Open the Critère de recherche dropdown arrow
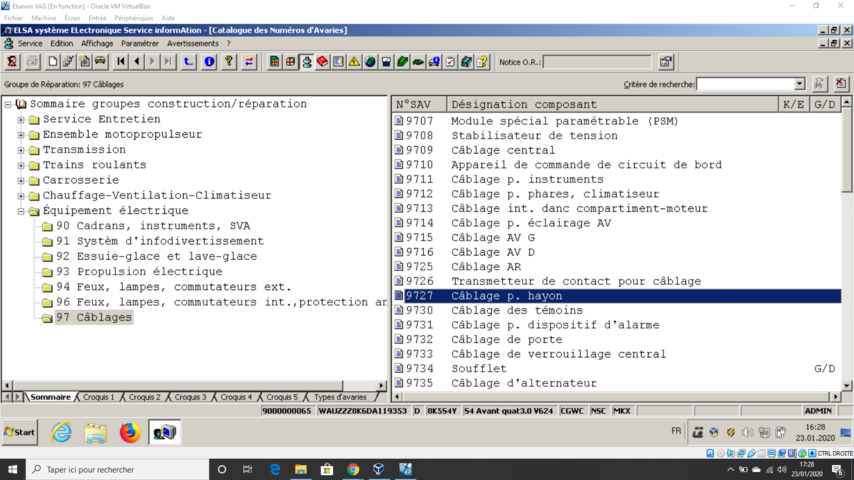This screenshot has height=480, width=854. pos(799,84)
